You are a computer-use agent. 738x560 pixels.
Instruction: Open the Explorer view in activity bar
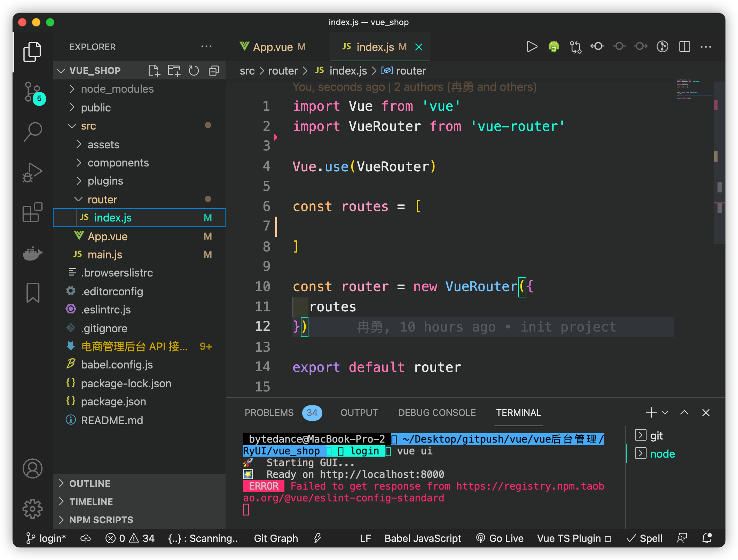(32, 52)
